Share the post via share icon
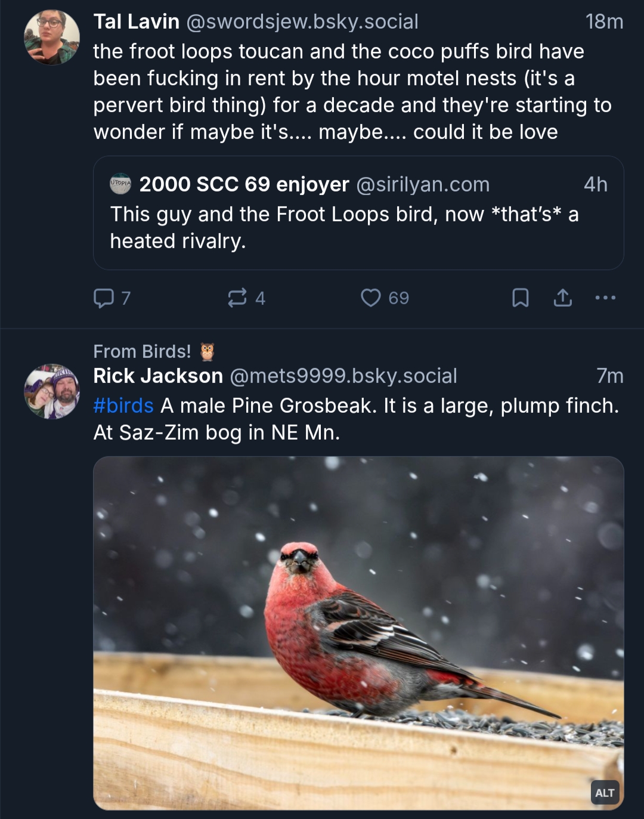Screen dimensions: 644x819 (x=562, y=298)
